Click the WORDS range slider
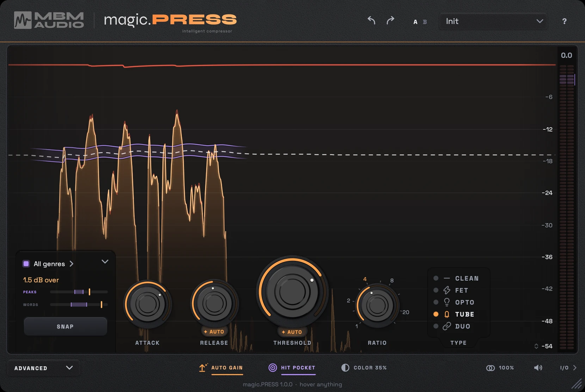585x392 pixels. 79,305
